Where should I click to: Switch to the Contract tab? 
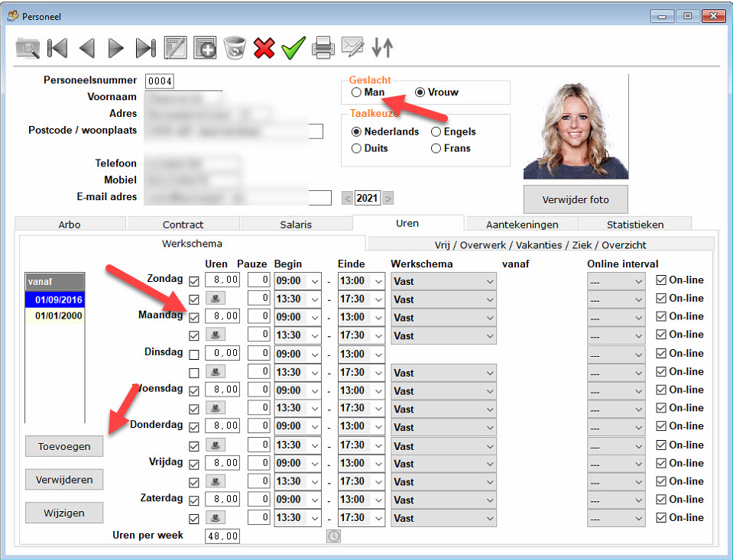183,225
